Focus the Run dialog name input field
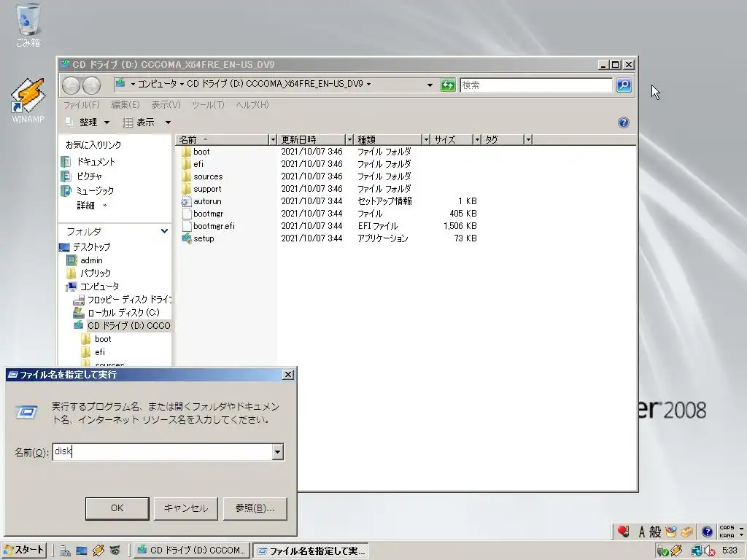Image resolution: width=747 pixels, height=560 pixels. tap(163, 452)
